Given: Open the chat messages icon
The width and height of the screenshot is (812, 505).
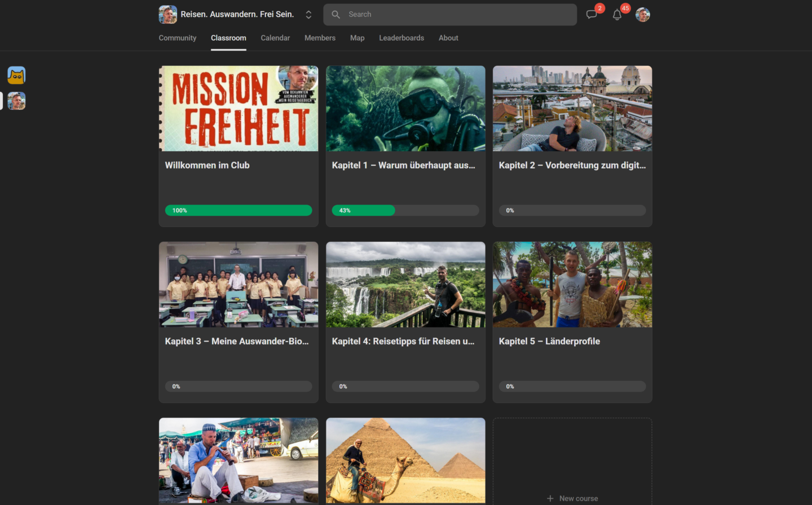Looking at the screenshot, I should click(x=592, y=15).
